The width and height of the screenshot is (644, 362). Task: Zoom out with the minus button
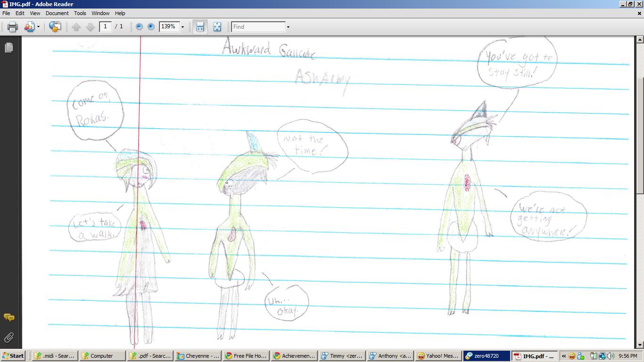click(139, 27)
